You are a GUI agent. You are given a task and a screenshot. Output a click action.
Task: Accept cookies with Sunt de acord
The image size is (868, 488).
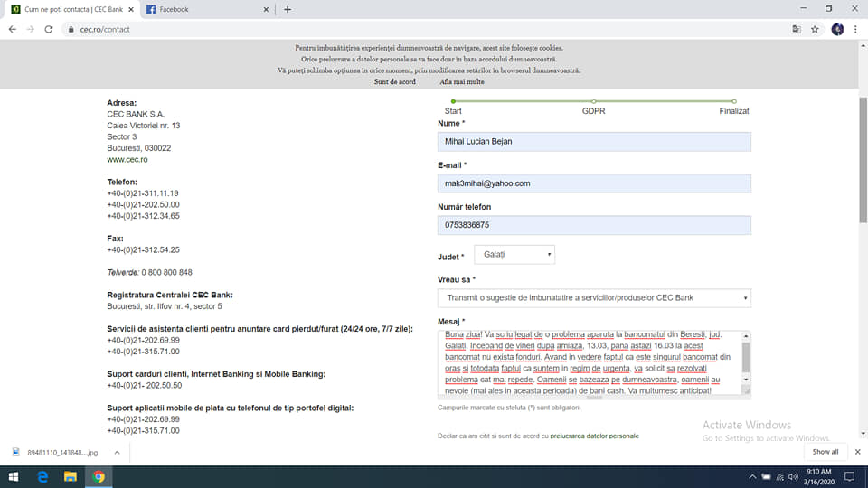(x=395, y=82)
